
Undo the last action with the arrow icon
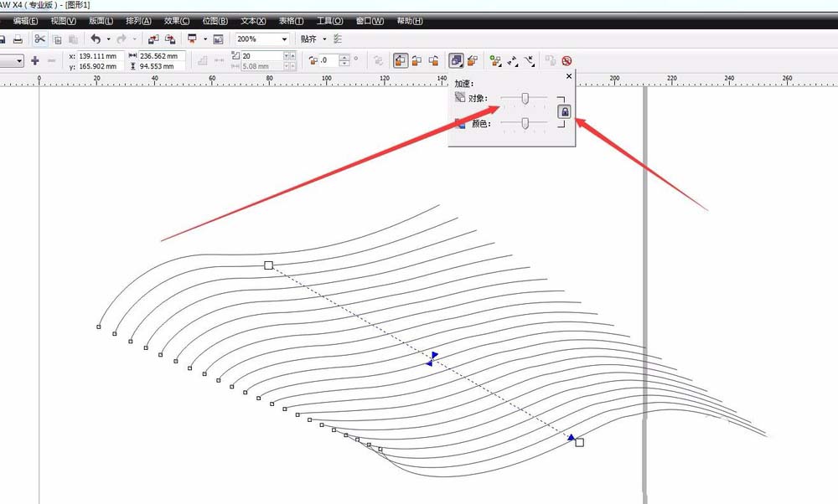(96, 39)
